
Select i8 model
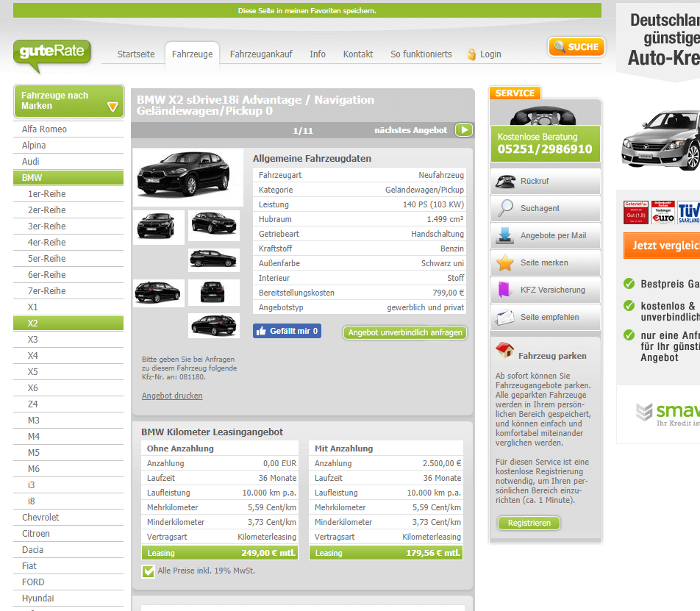68,501
